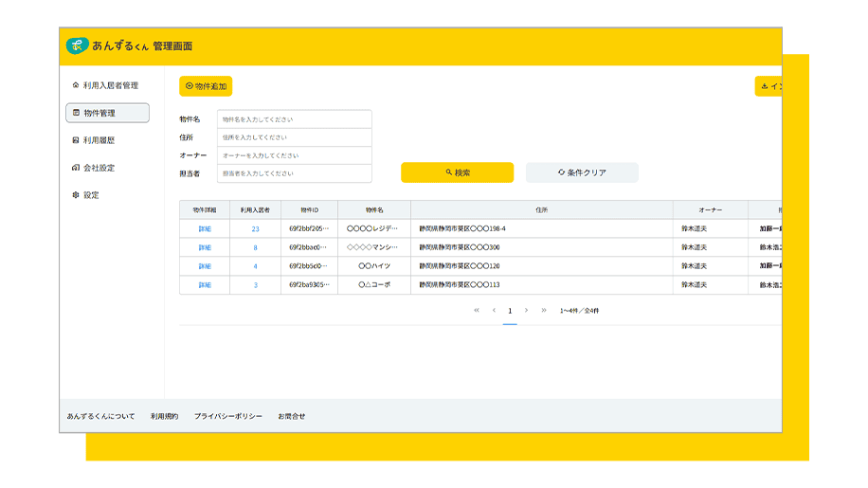Go to the previous page arrow
The width and height of the screenshot is (868, 488).
pyautogui.click(x=494, y=311)
